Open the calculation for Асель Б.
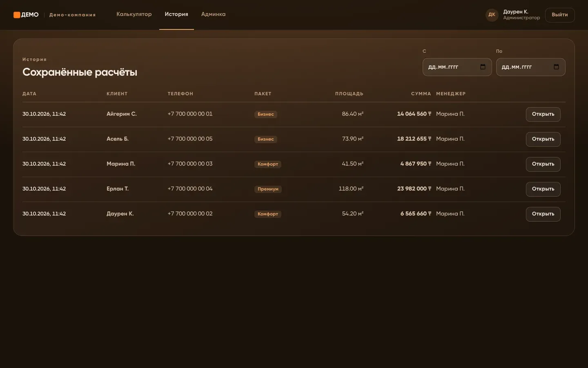The width and height of the screenshot is (588, 368). pos(543,139)
